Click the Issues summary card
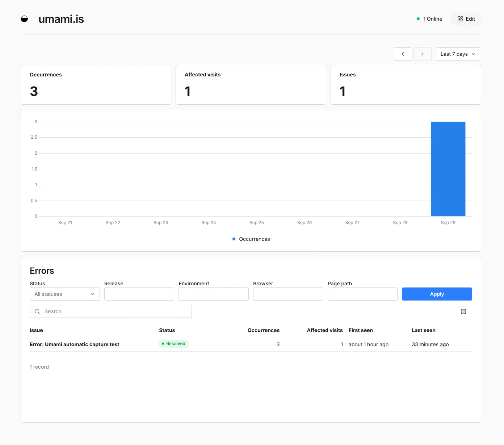 coord(406,85)
